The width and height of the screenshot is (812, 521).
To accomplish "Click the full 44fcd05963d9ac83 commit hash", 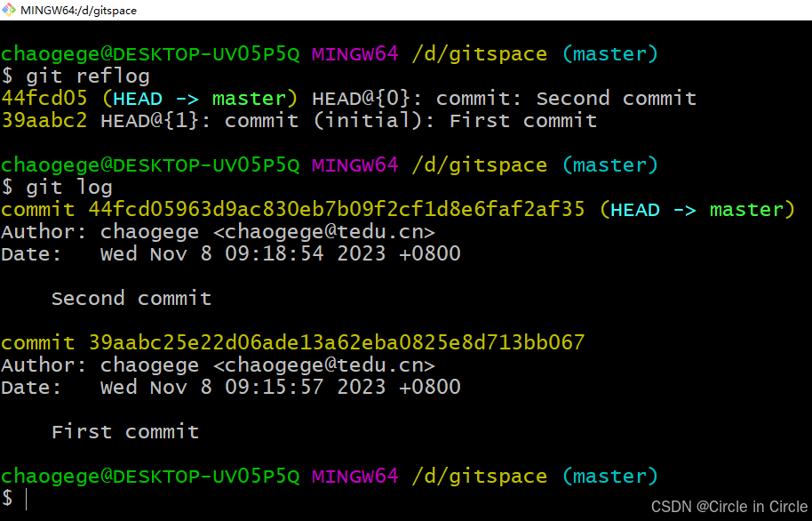I will (x=337, y=210).
